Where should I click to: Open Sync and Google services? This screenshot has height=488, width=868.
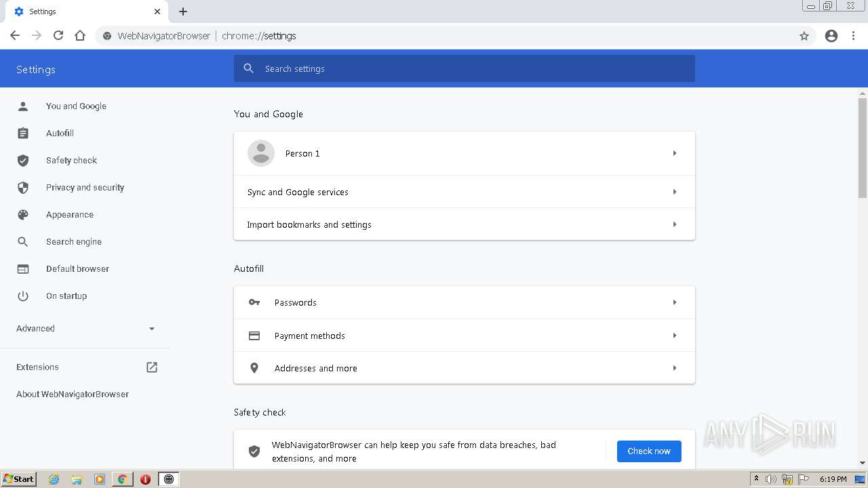click(x=465, y=192)
